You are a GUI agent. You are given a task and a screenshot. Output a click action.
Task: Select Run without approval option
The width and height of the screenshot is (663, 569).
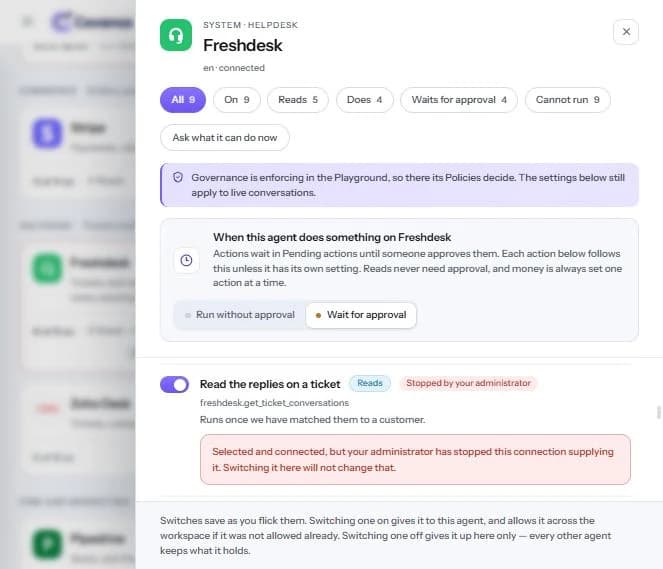coord(240,315)
